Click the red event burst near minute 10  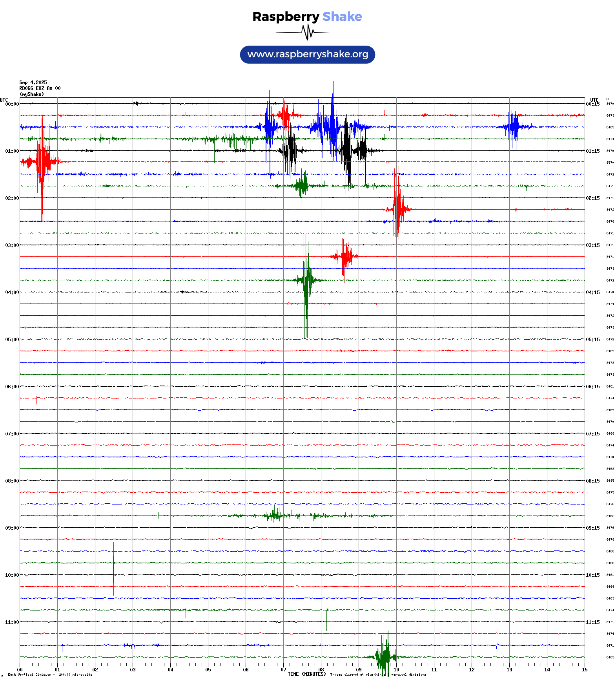coord(398,208)
